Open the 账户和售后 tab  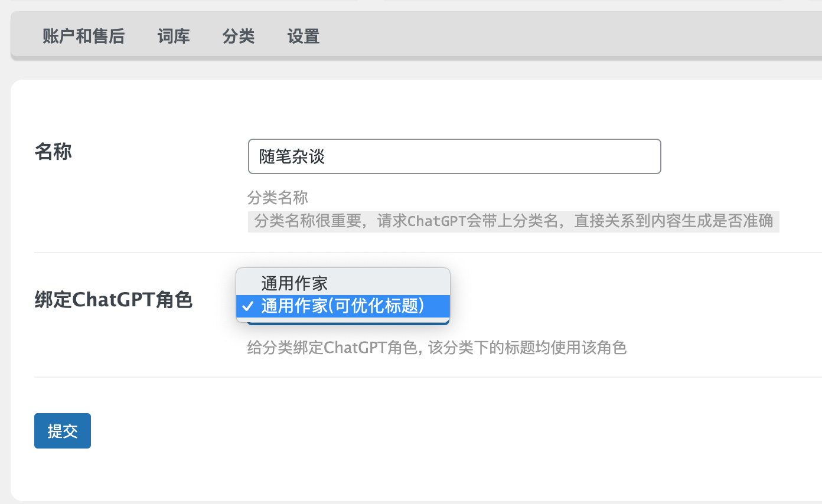tap(83, 37)
